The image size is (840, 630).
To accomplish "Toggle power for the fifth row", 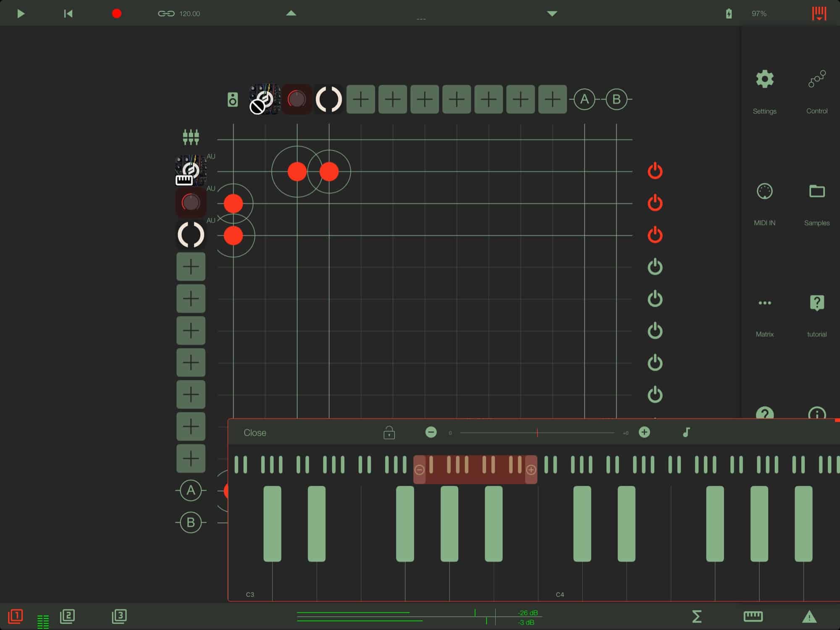I will click(655, 298).
